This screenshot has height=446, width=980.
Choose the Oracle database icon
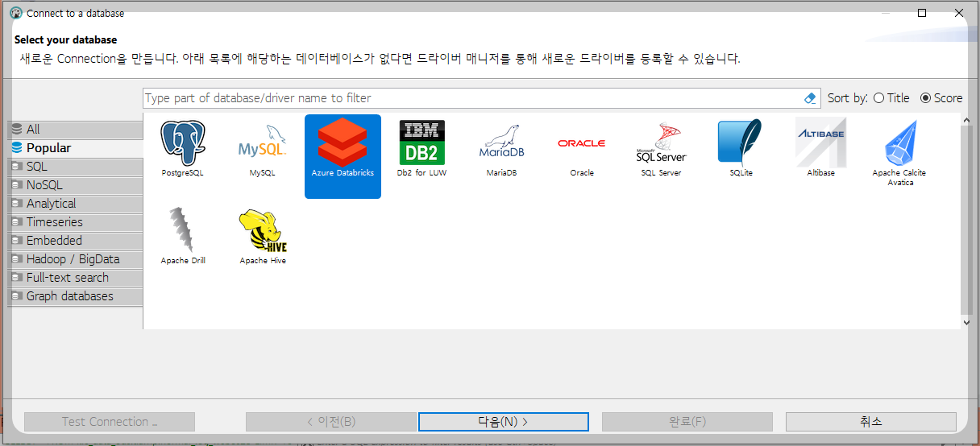581,143
